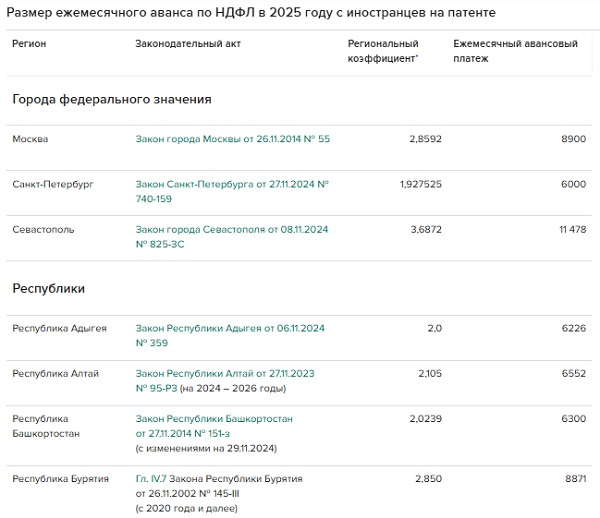This screenshot has width=600, height=518.
Task: Click the Moscow payment value 8900
Action: [573, 139]
